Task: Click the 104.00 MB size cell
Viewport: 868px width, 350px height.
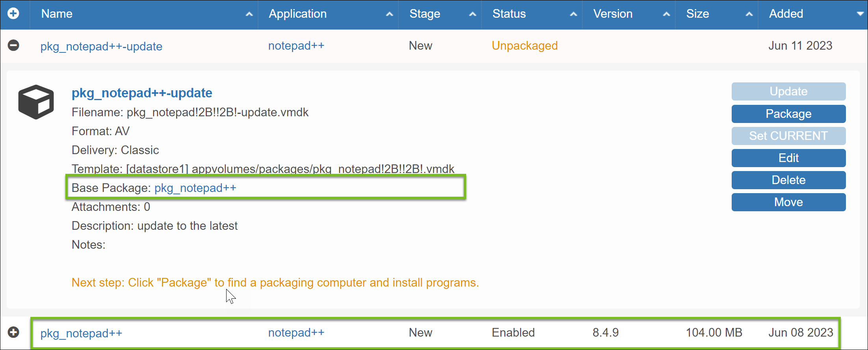Action: 714,333
